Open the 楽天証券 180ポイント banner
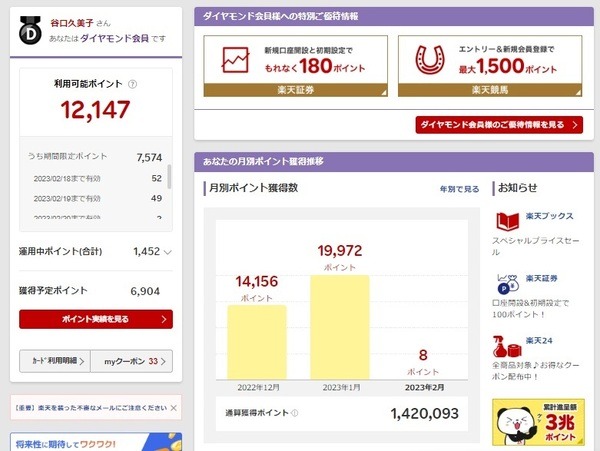600x451 pixels. coord(295,66)
